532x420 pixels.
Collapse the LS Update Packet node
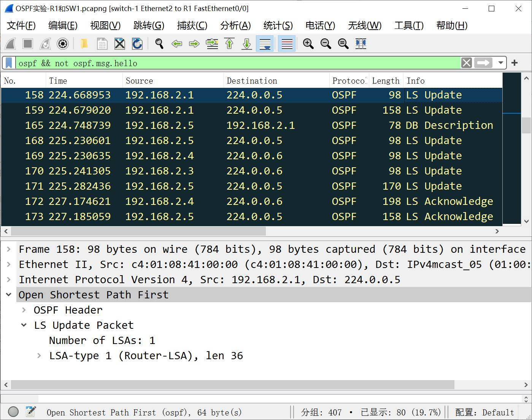click(24, 325)
